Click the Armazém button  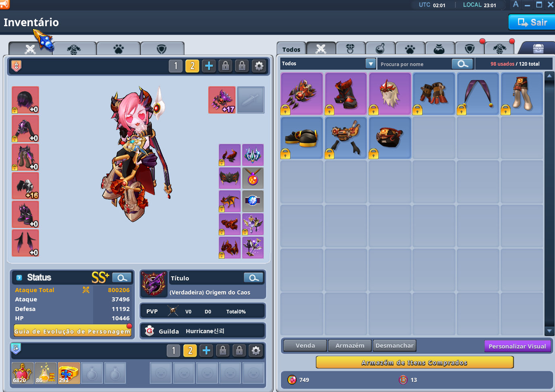tap(350, 346)
